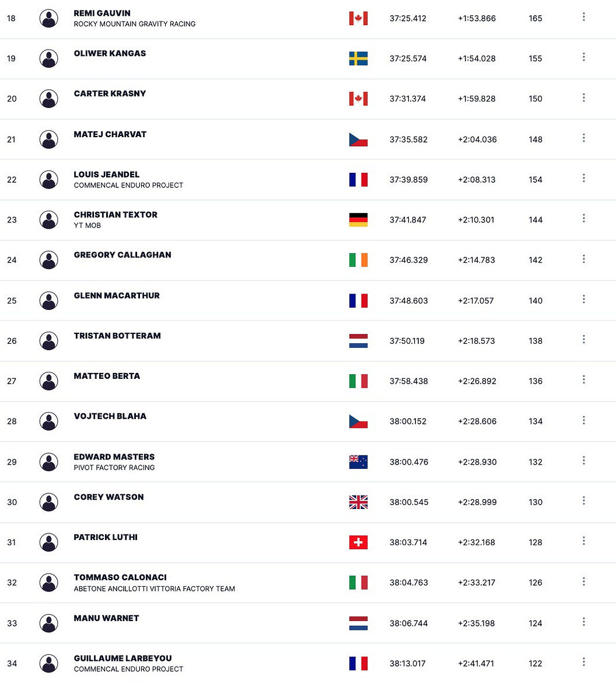Click Carter Krasny's profile avatar icon
Image resolution: width=616 pixels, height=683 pixels.
[49, 99]
